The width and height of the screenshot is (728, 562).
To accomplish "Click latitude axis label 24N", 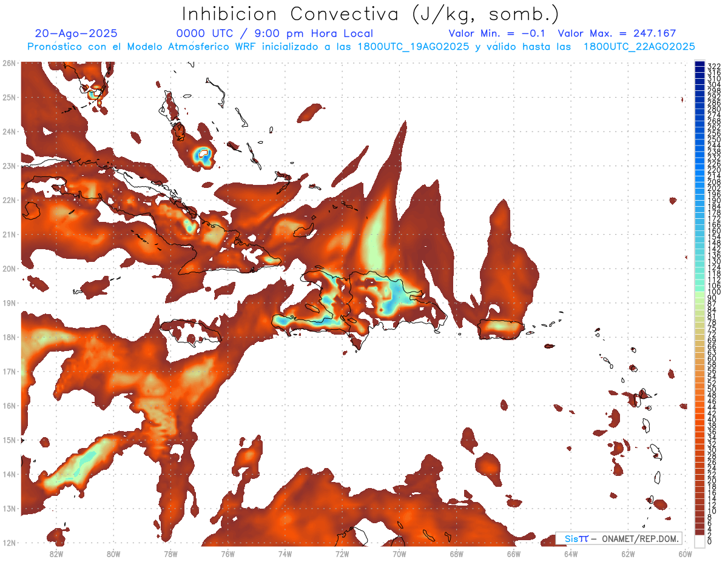I will click(9, 132).
